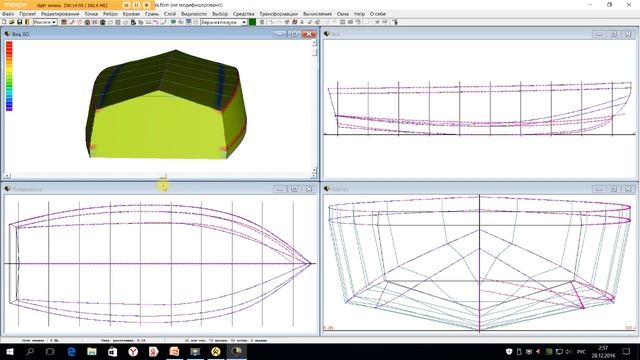
Task: Open the precision dropdown showing Высокая
Action: [x=45, y=22]
